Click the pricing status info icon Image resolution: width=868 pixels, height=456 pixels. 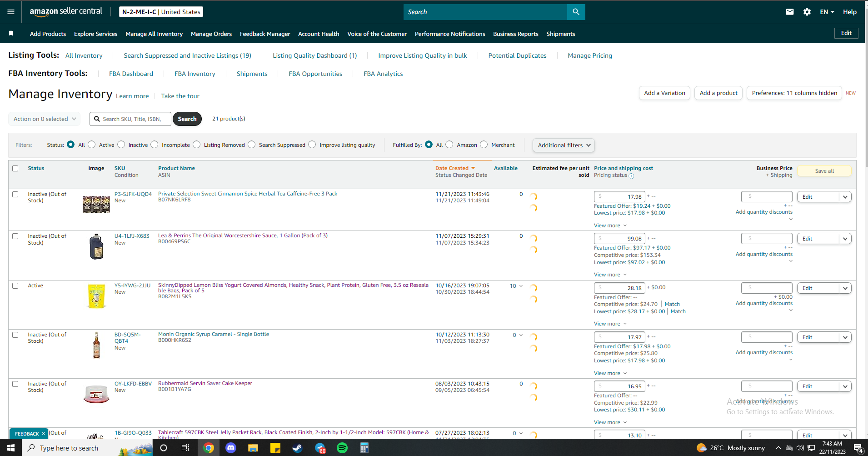(x=631, y=175)
